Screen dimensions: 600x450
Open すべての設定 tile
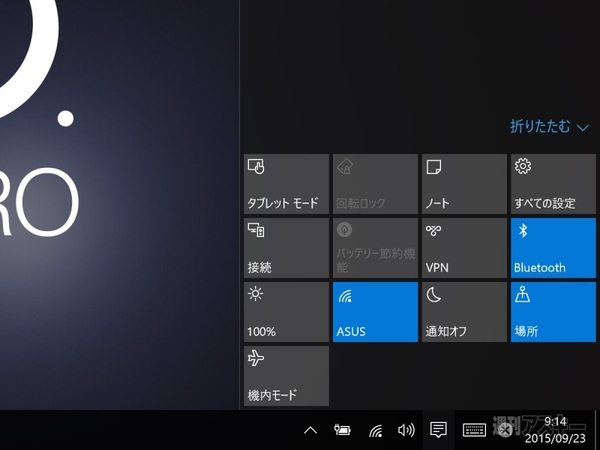(553, 184)
